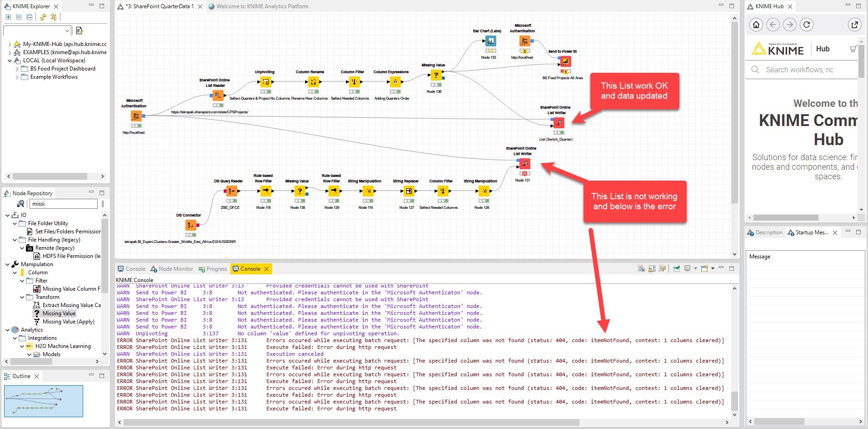Screen dimensions: 868x429
Task: Clear the console output
Action: [641, 268]
